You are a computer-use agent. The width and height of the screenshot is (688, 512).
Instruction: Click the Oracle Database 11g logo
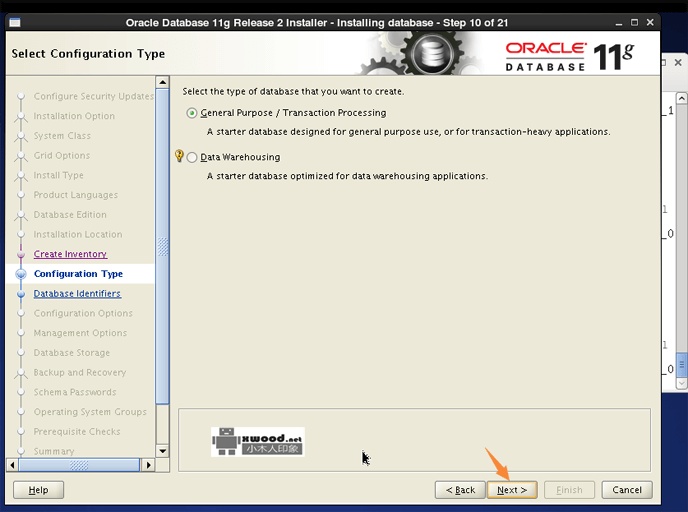point(570,55)
